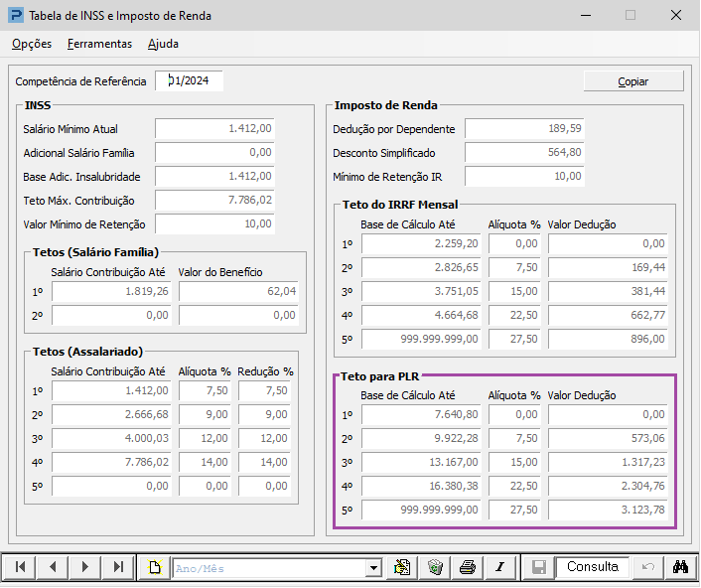Click the Copiar button
The width and height of the screenshot is (701, 588).
click(633, 81)
